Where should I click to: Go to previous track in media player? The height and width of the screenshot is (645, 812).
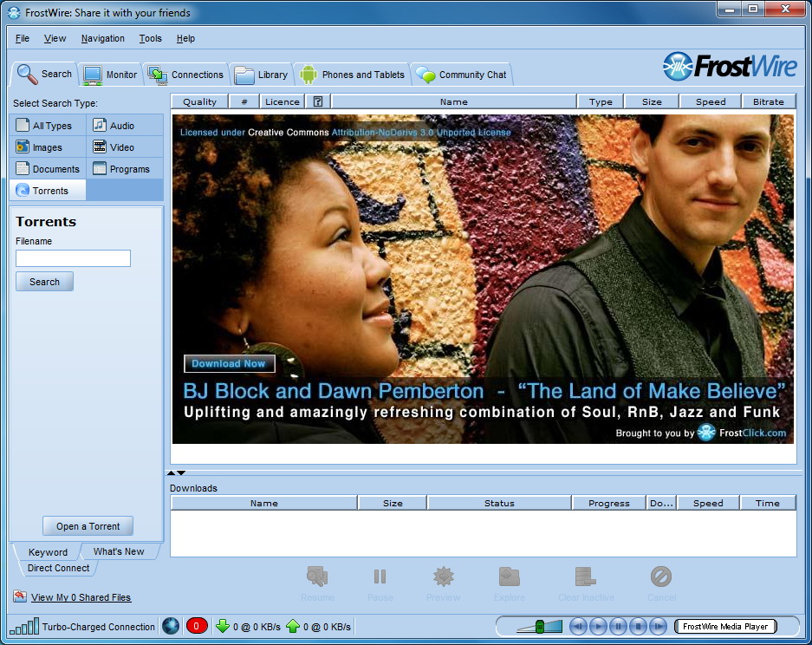pos(579,626)
